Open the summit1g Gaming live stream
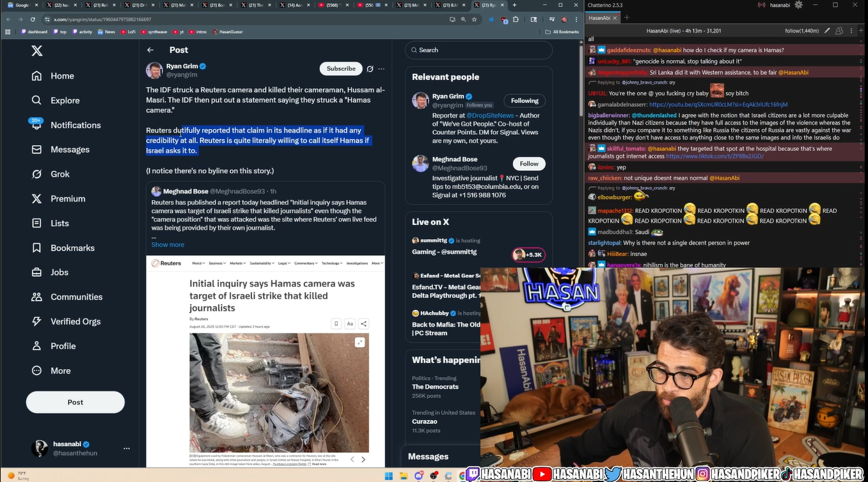 pyautogui.click(x=478, y=247)
